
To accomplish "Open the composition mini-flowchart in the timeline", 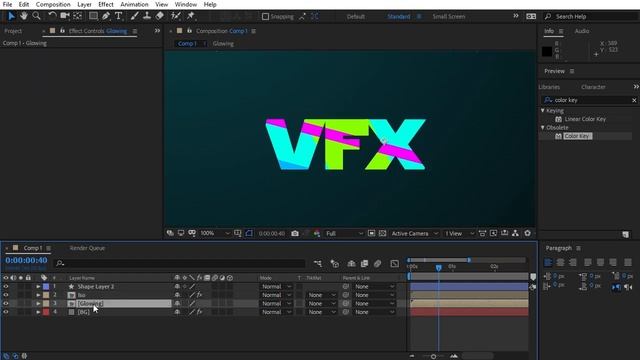I will point(318,264).
